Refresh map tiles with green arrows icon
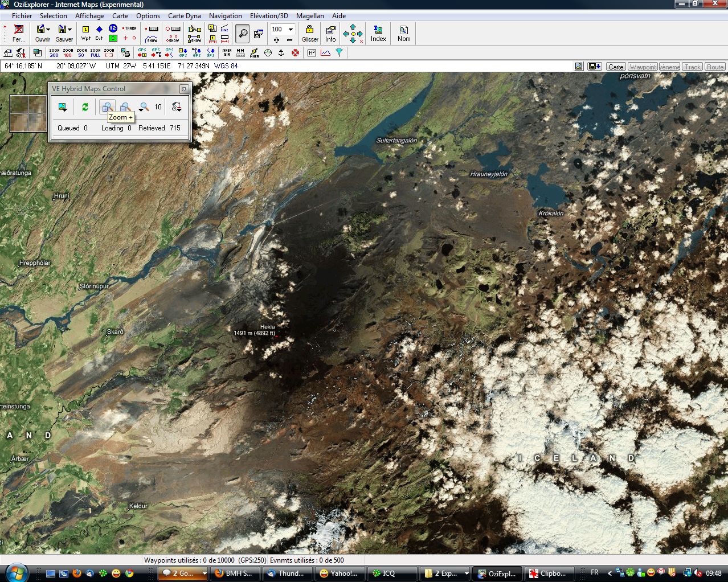728x582 pixels. [85, 107]
